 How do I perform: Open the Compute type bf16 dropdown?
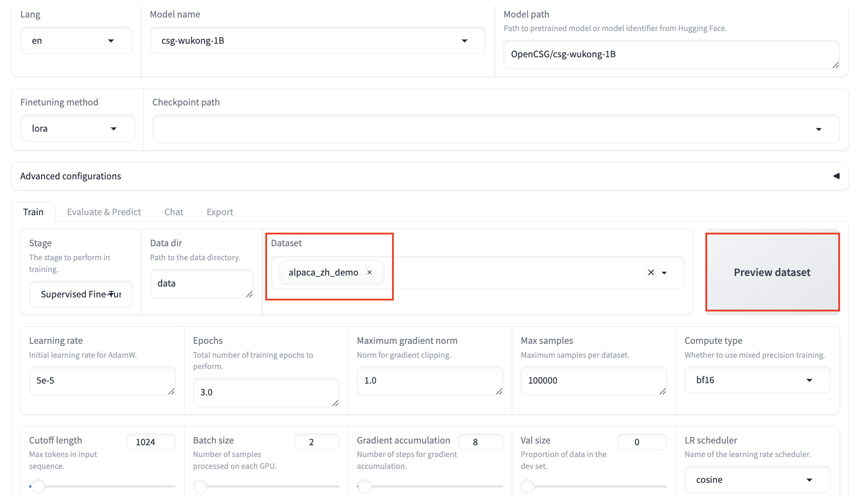click(x=757, y=380)
